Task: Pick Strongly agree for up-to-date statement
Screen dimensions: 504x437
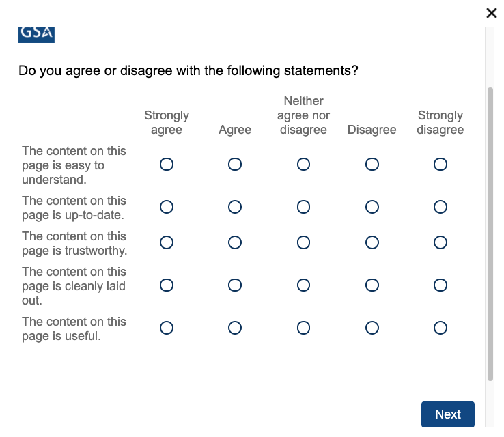Action: (167, 207)
